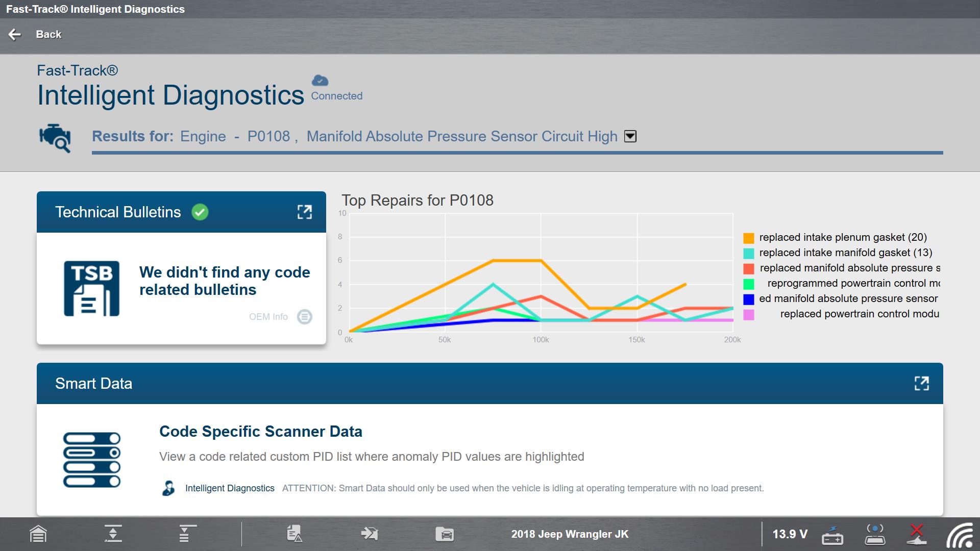Open the trouble code dropdown arrow
980x551 pixels.
tap(630, 136)
